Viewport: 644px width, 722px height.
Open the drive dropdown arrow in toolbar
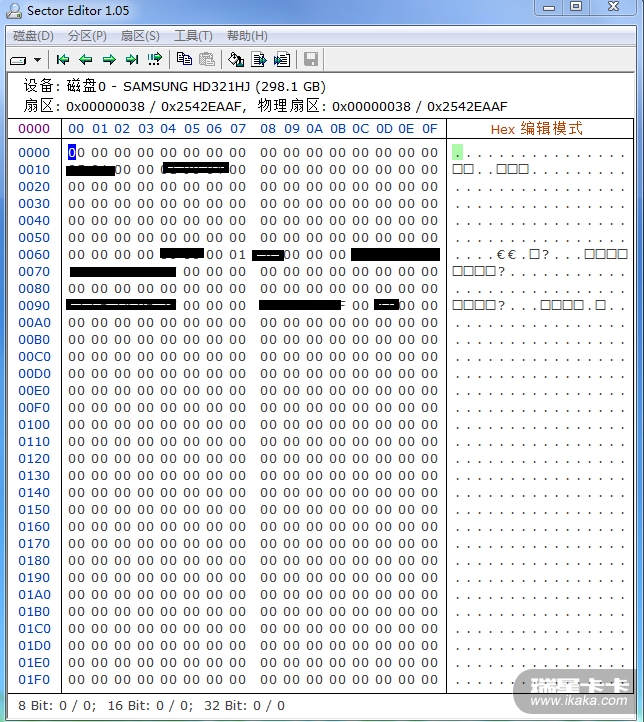tap(38, 60)
